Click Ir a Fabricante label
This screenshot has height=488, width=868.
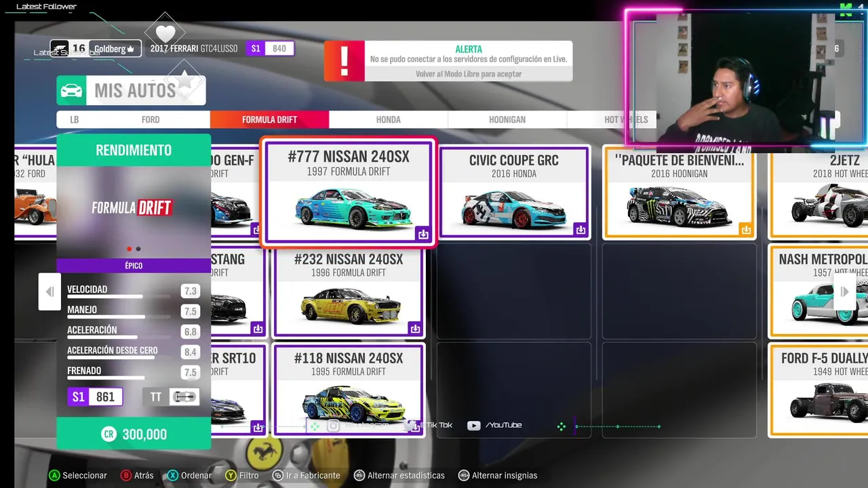313,476
